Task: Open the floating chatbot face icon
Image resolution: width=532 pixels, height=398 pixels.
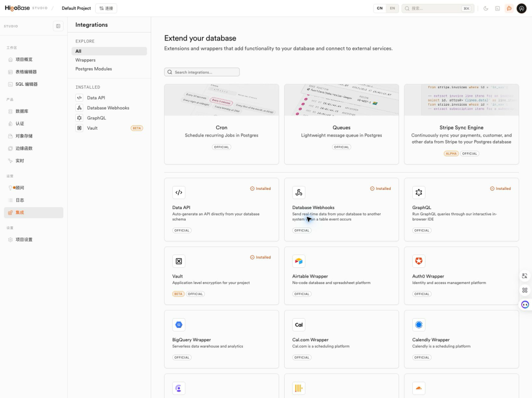Action: 525,305
